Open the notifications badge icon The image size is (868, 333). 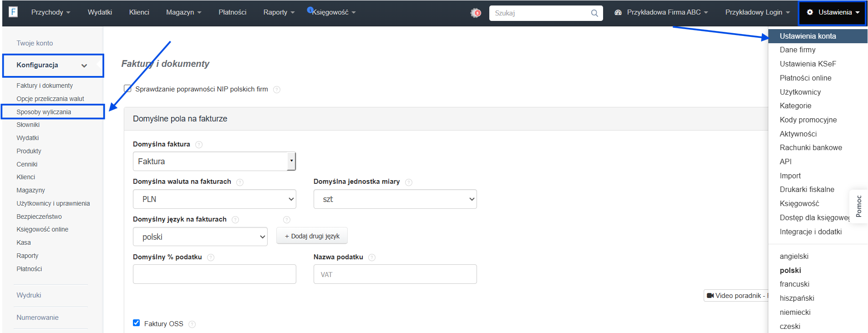tap(476, 13)
